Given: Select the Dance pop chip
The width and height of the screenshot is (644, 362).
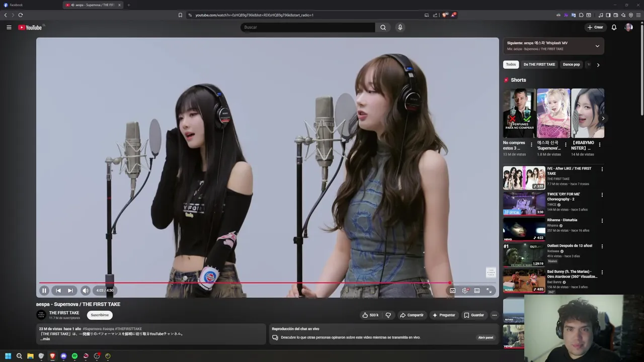Looking at the screenshot, I should [571, 64].
